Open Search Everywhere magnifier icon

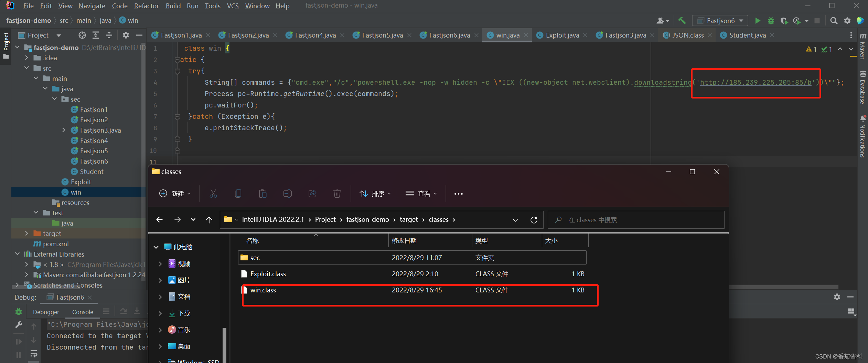point(834,21)
